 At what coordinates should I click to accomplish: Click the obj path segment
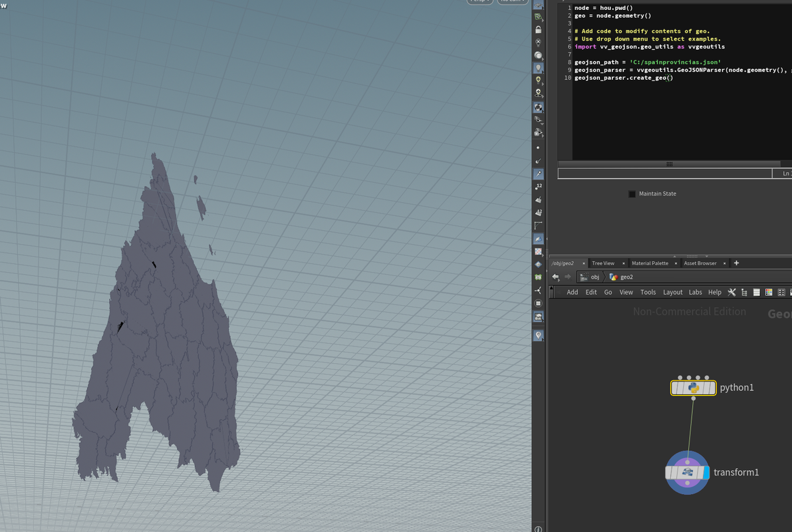coord(590,277)
